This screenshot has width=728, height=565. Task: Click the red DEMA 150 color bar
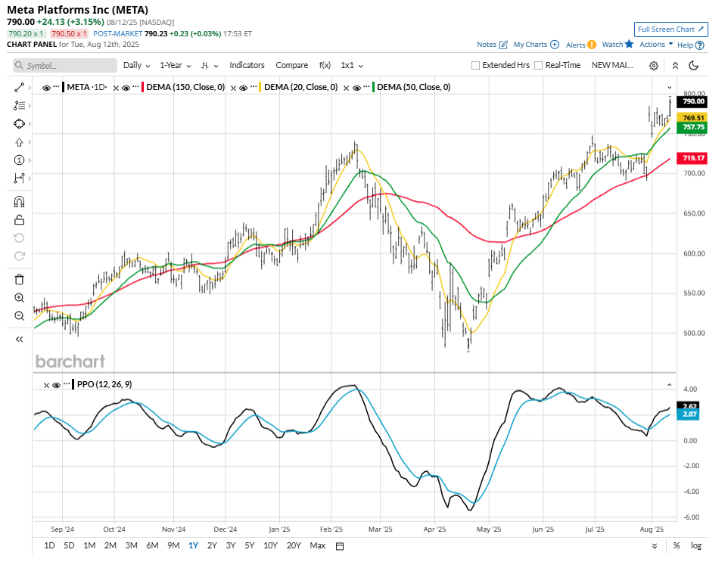(142, 87)
